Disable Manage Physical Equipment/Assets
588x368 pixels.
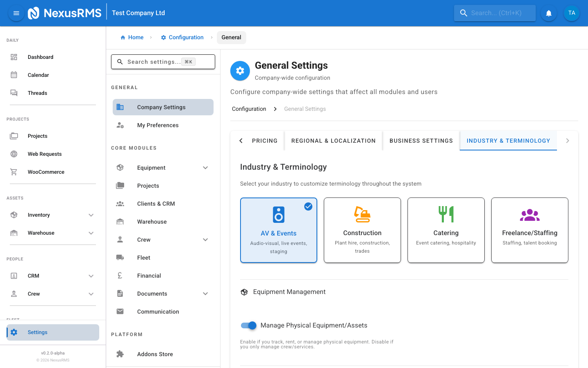click(x=248, y=325)
